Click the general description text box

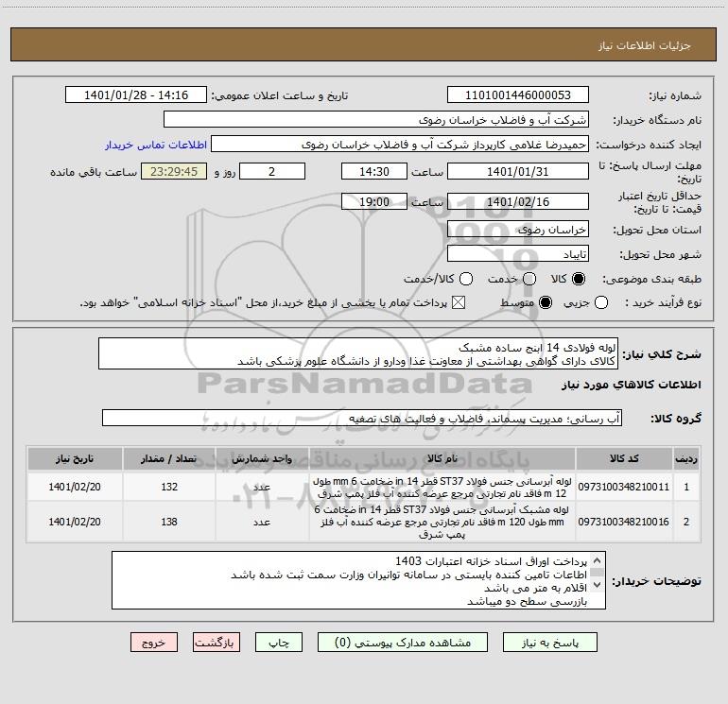358,353
